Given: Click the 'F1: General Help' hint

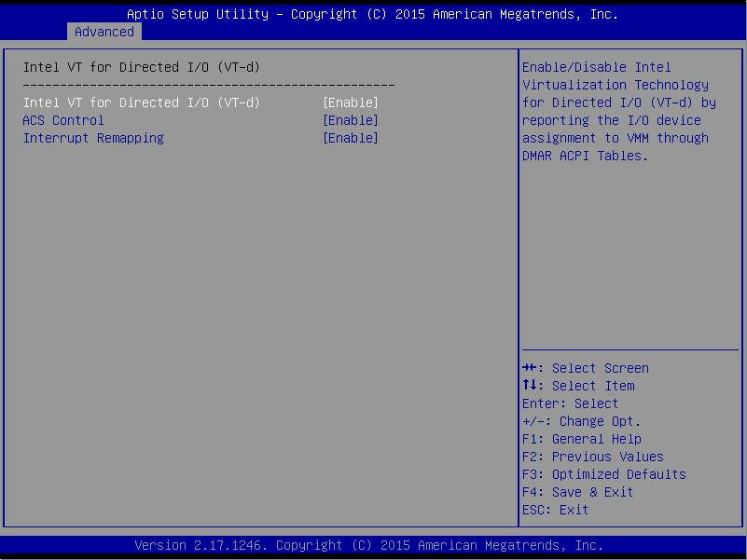Looking at the screenshot, I should pyautogui.click(x=582, y=439).
